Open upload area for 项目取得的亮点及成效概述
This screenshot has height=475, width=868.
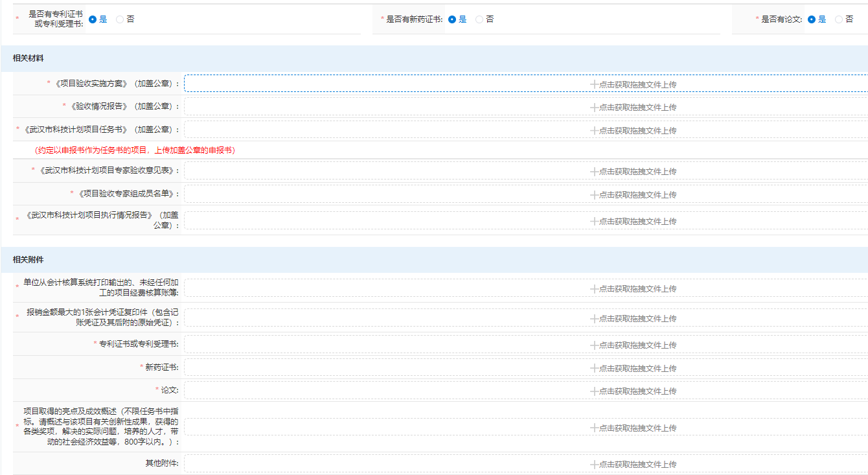(x=632, y=428)
